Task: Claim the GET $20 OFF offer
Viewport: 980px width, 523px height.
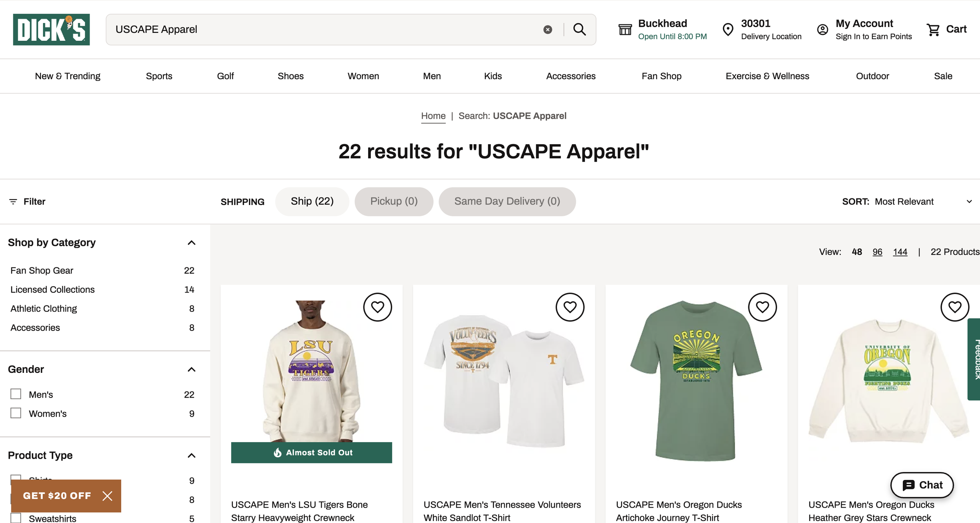Action: point(57,496)
